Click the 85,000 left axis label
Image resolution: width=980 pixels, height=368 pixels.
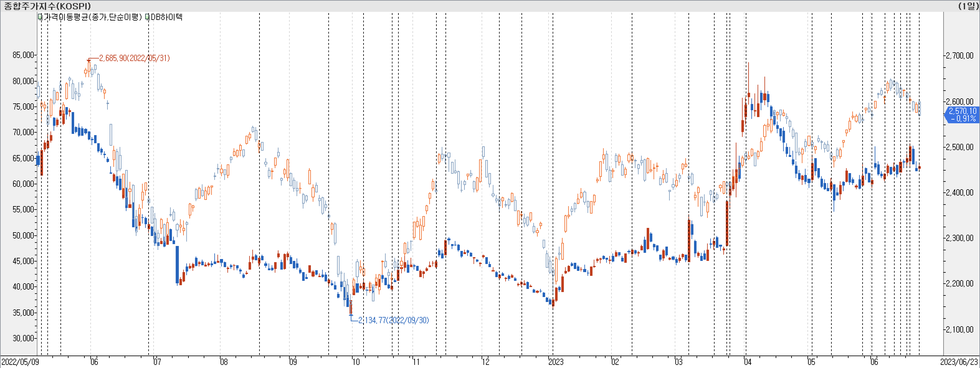point(23,55)
